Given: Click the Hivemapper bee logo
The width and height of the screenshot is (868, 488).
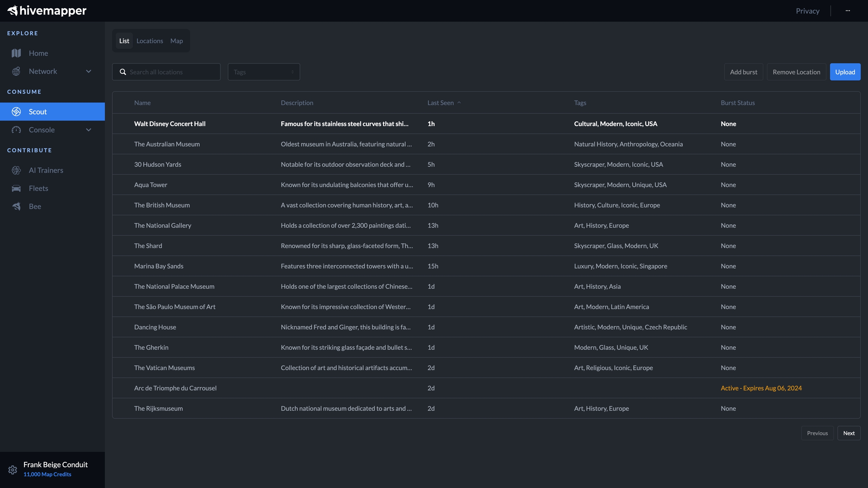Looking at the screenshot, I should tap(13, 11).
